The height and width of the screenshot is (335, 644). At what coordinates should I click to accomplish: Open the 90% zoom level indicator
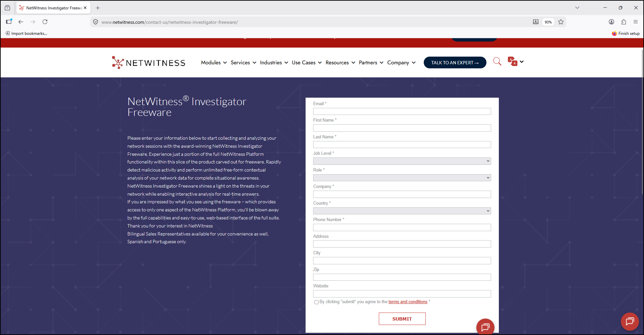pos(548,22)
